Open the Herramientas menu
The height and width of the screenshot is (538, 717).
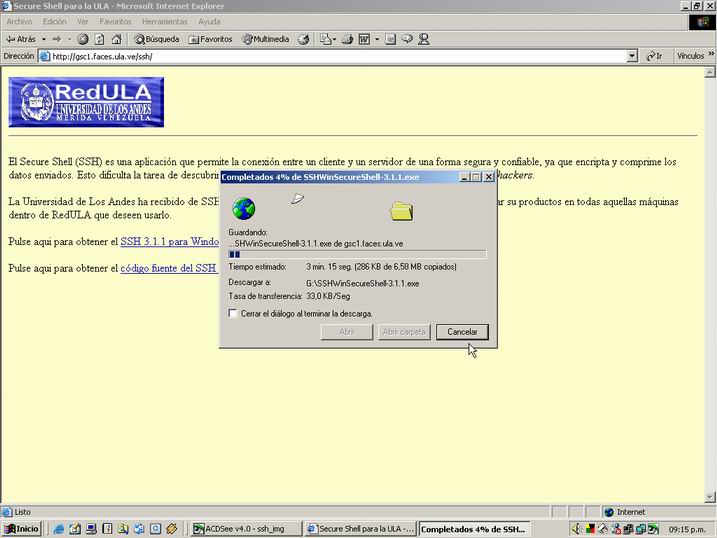click(165, 21)
